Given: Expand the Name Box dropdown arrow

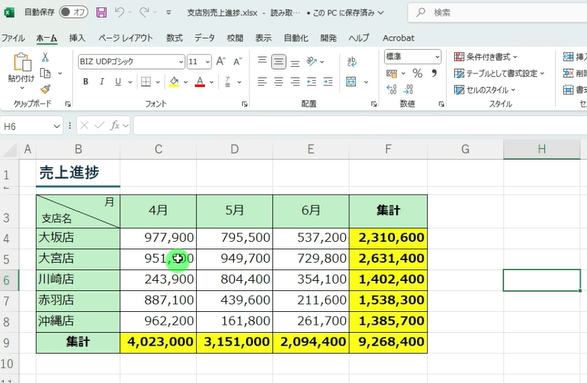Looking at the screenshot, I should pyautogui.click(x=57, y=126).
